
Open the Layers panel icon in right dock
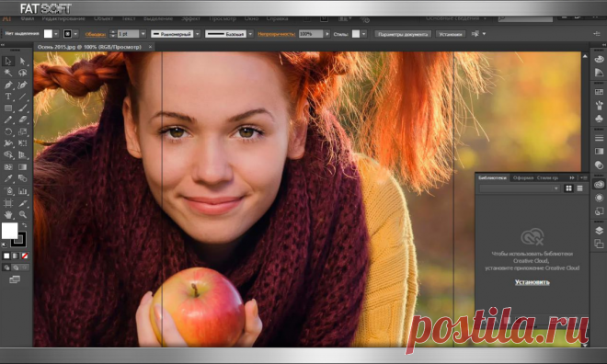coord(599,231)
